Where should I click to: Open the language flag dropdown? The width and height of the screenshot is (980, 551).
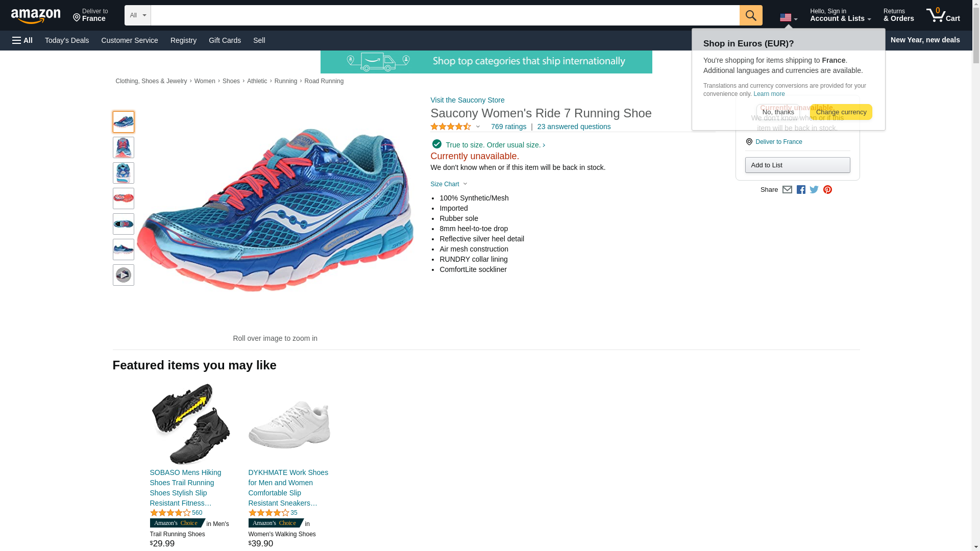pyautogui.click(x=788, y=18)
